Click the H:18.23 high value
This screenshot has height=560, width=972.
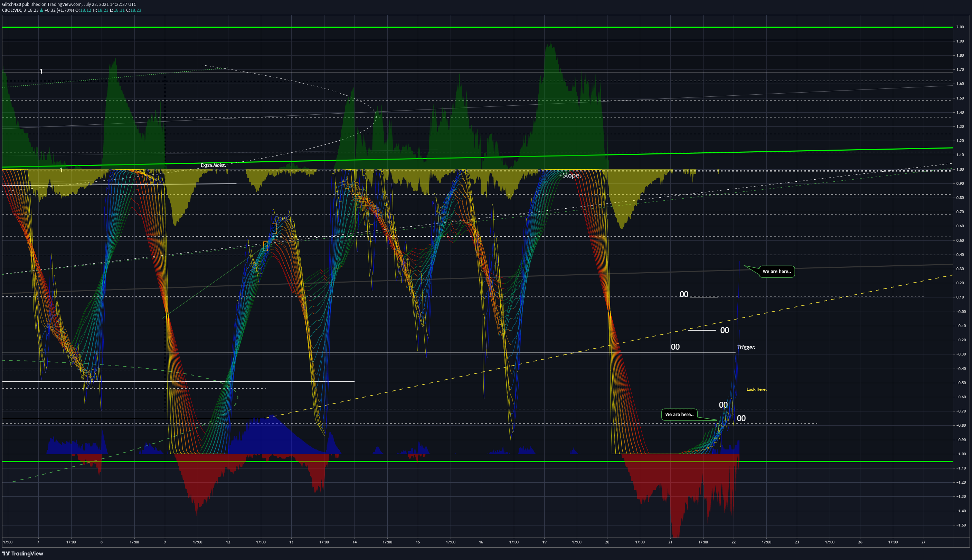point(101,10)
